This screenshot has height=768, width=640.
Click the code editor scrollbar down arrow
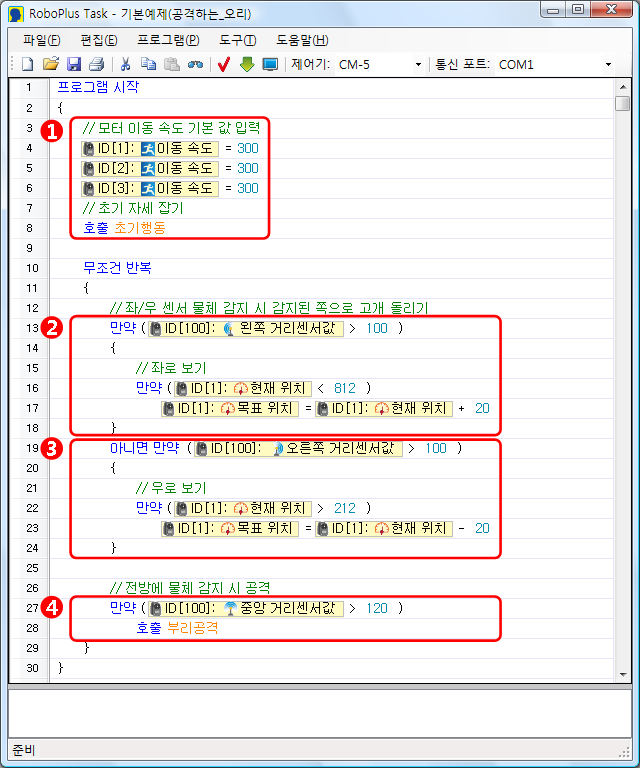[x=622, y=674]
